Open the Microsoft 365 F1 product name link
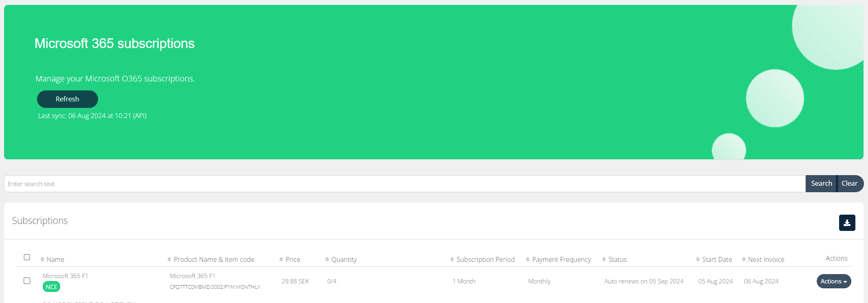Image resolution: width=868 pixels, height=303 pixels. point(192,276)
